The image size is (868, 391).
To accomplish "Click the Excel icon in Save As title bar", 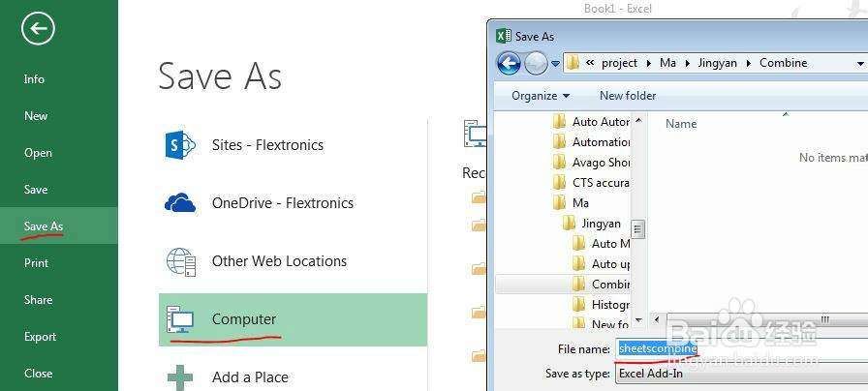I will tap(503, 36).
